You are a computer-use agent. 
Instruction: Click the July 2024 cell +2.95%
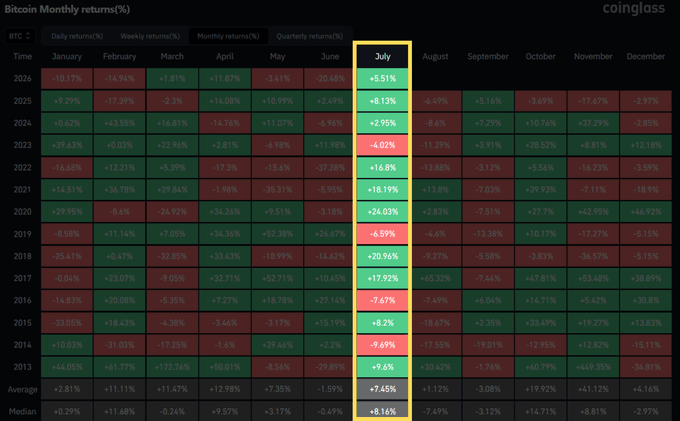point(382,123)
